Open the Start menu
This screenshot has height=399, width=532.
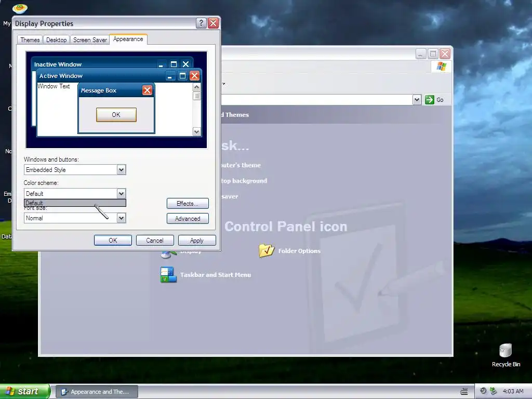pos(25,391)
